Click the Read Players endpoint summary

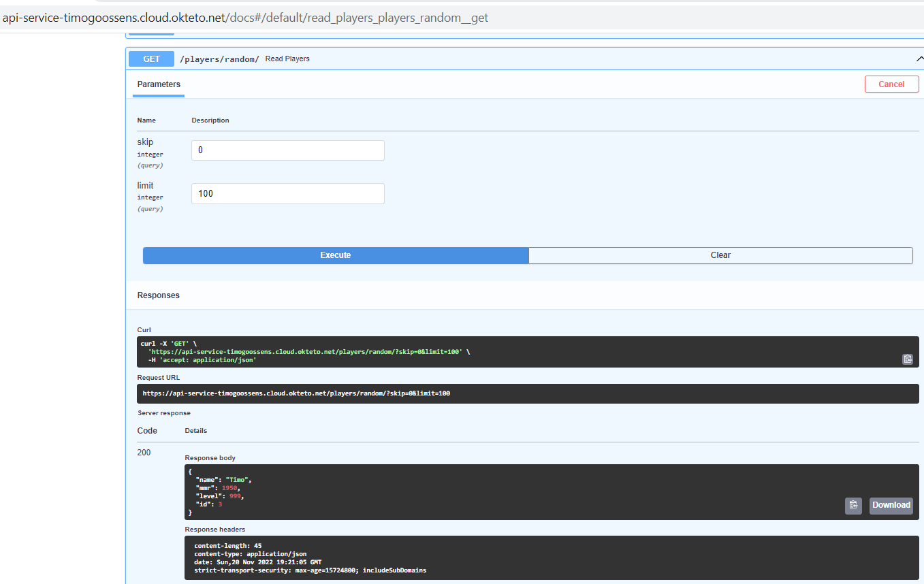click(x=287, y=59)
